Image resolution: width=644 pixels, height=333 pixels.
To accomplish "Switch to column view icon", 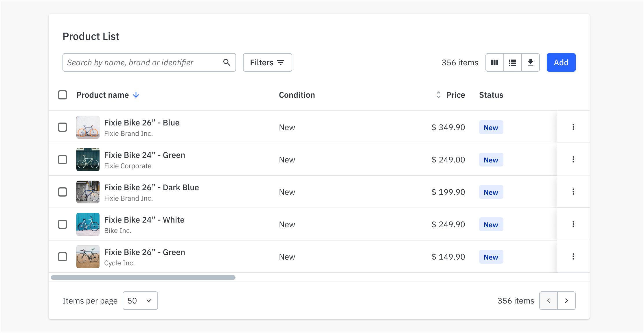I will (494, 62).
